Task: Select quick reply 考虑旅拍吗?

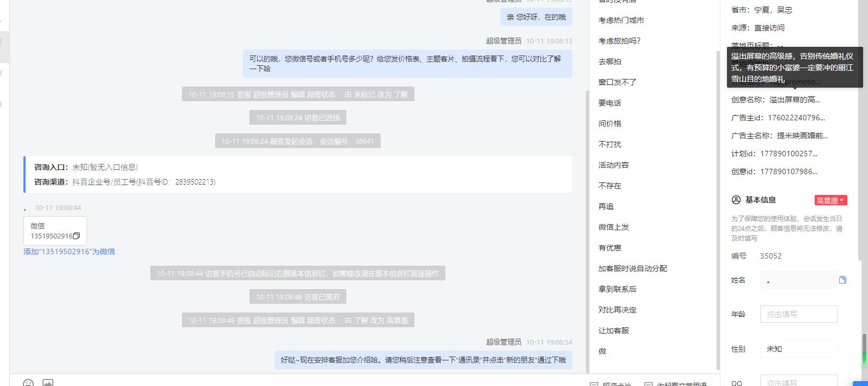Action: (620, 41)
